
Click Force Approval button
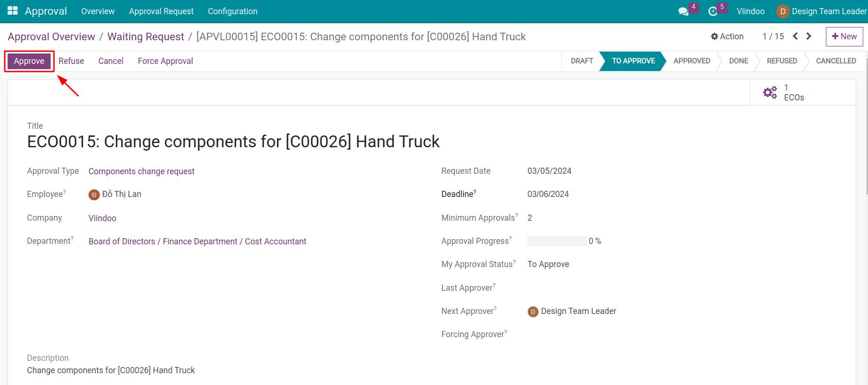point(166,61)
